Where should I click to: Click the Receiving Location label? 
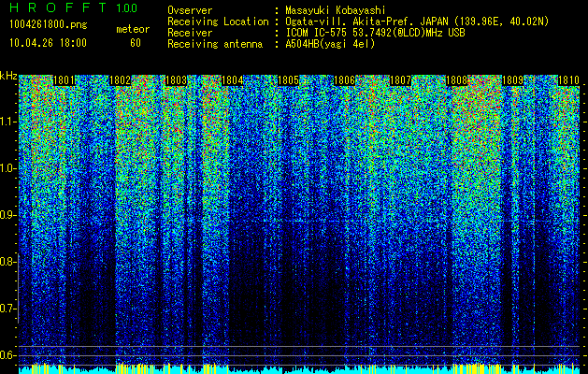click(218, 22)
